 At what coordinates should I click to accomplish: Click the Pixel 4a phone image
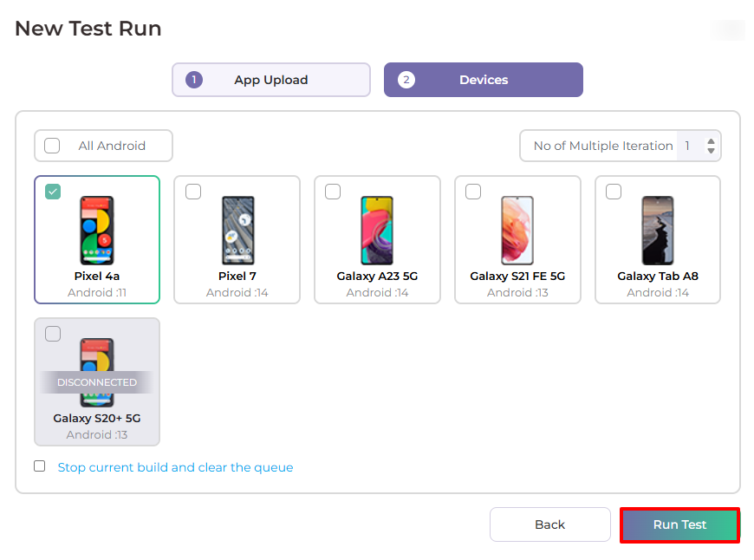(97, 230)
